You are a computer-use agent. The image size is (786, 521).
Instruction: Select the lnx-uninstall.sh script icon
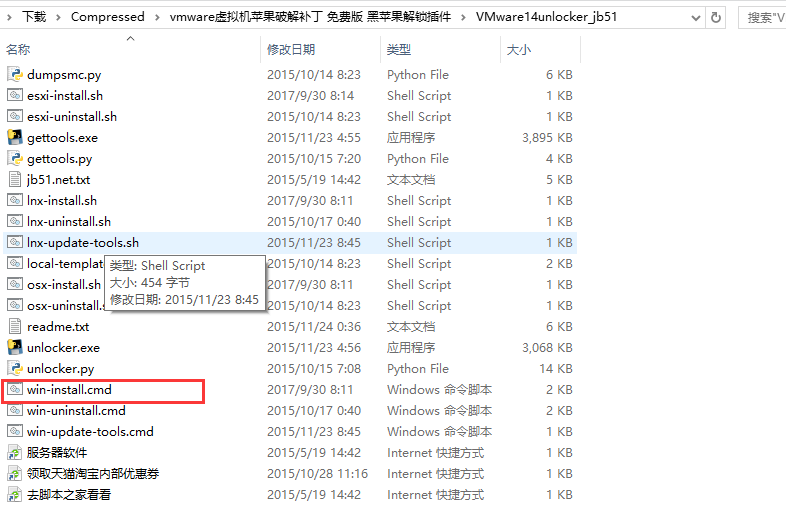click(15, 222)
